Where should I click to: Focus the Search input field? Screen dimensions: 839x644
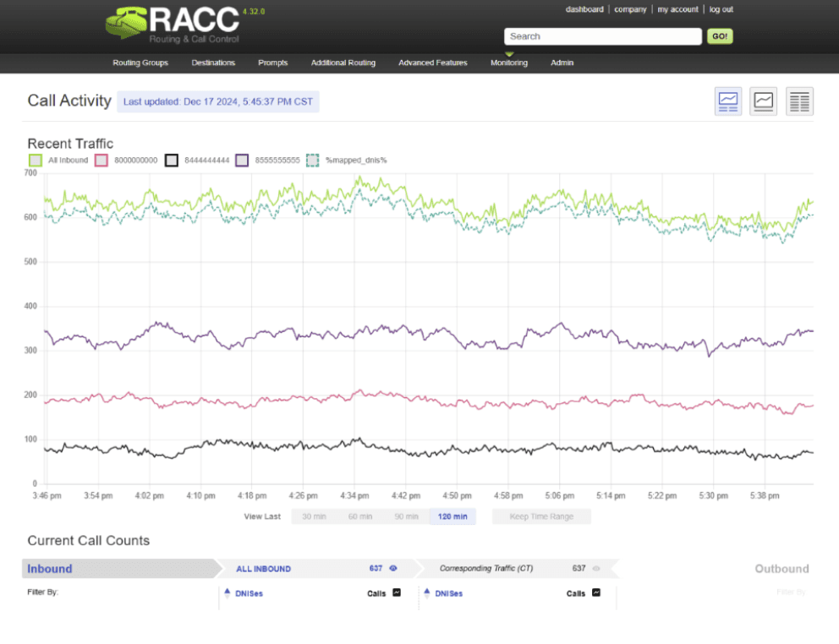[602, 36]
